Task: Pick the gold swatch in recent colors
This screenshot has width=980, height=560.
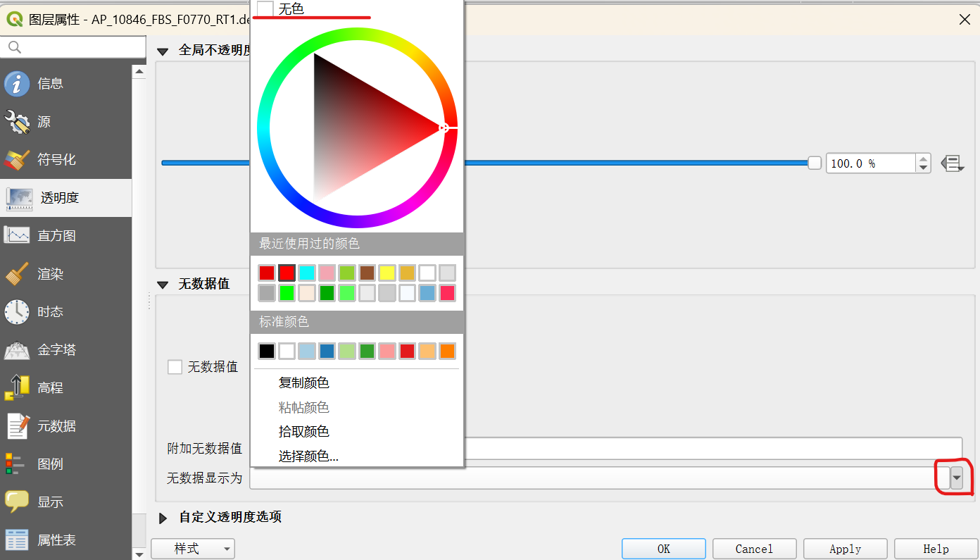Action: (x=407, y=273)
